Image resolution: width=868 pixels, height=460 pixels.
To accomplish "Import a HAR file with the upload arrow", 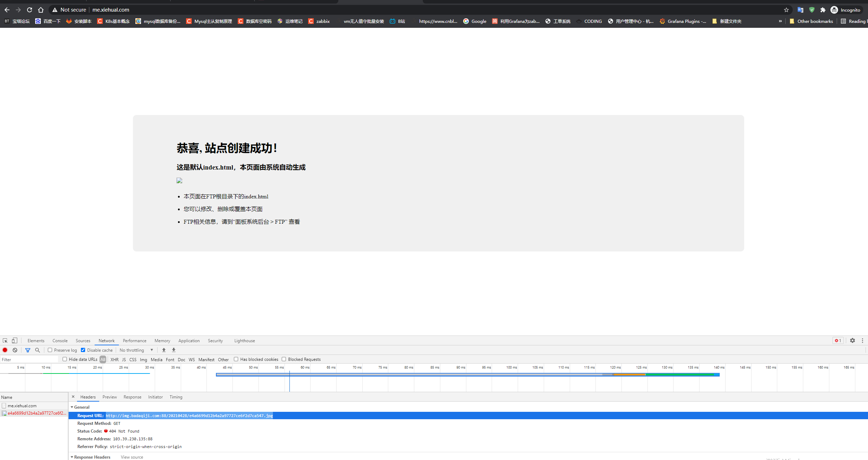I will [164, 350].
